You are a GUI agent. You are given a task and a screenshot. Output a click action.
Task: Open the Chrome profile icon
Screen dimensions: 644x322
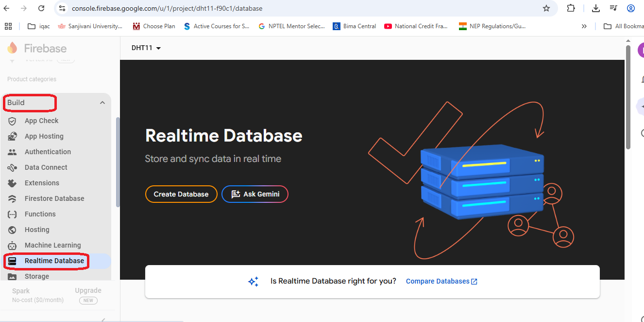pyautogui.click(x=631, y=8)
